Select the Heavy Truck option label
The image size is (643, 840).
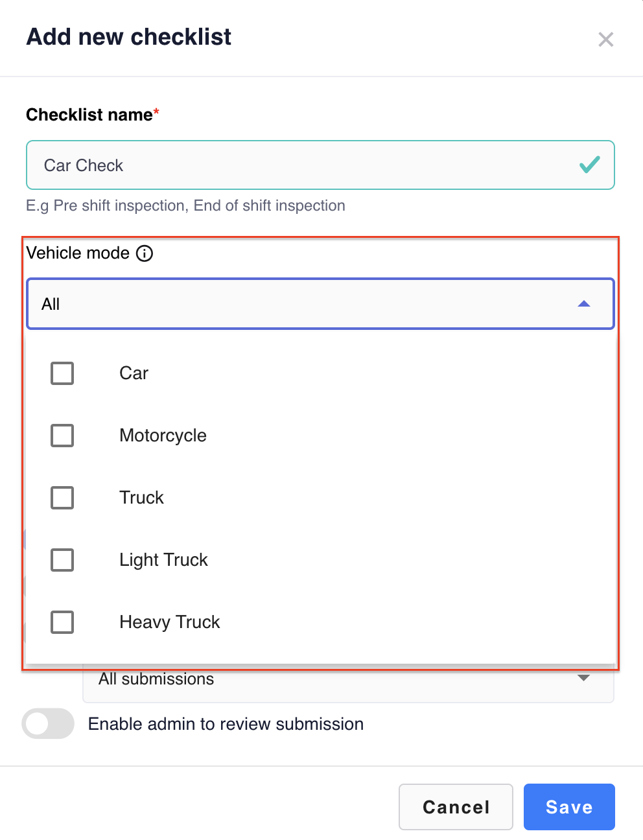pos(170,622)
